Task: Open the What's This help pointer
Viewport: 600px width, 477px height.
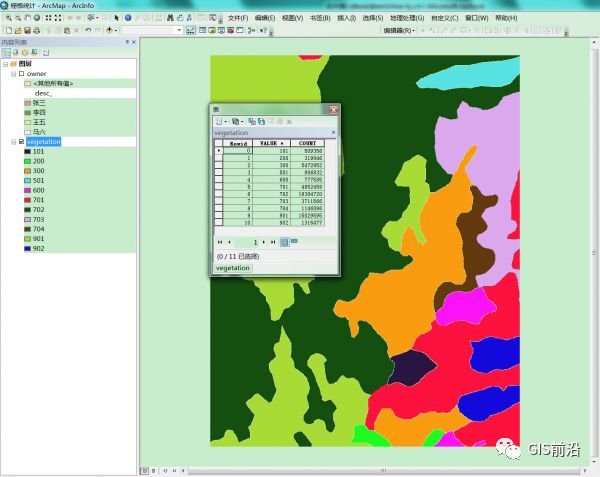Action: click(x=263, y=30)
